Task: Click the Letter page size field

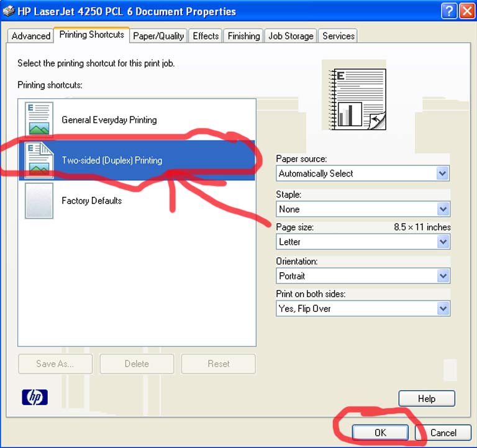Action: [363, 242]
